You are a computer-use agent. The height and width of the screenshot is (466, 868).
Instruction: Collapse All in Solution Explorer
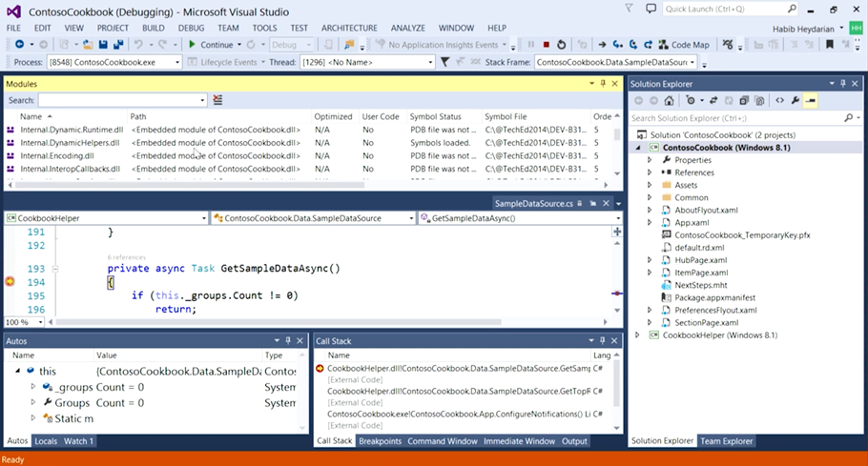coord(744,101)
